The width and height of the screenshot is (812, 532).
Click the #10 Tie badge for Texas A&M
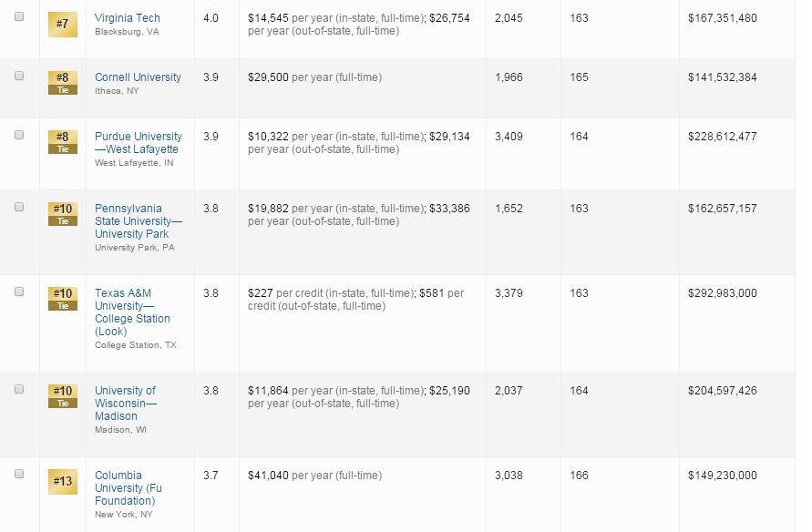point(63,299)
